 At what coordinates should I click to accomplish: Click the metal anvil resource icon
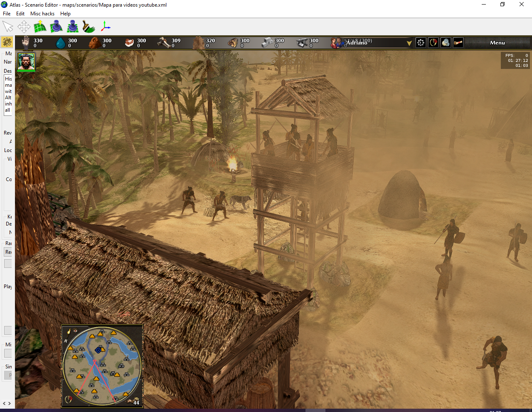(302, 43)
